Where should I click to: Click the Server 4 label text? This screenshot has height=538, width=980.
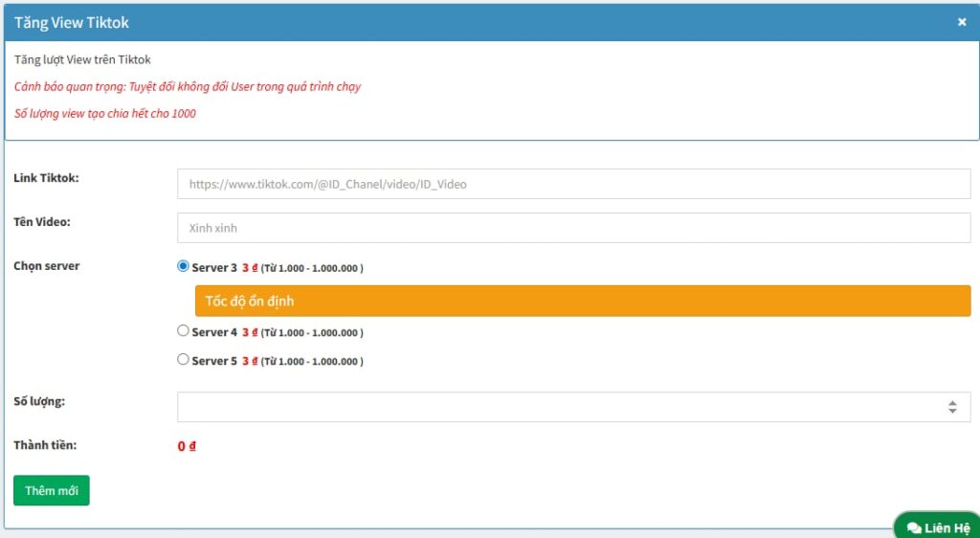coord(214,332)
